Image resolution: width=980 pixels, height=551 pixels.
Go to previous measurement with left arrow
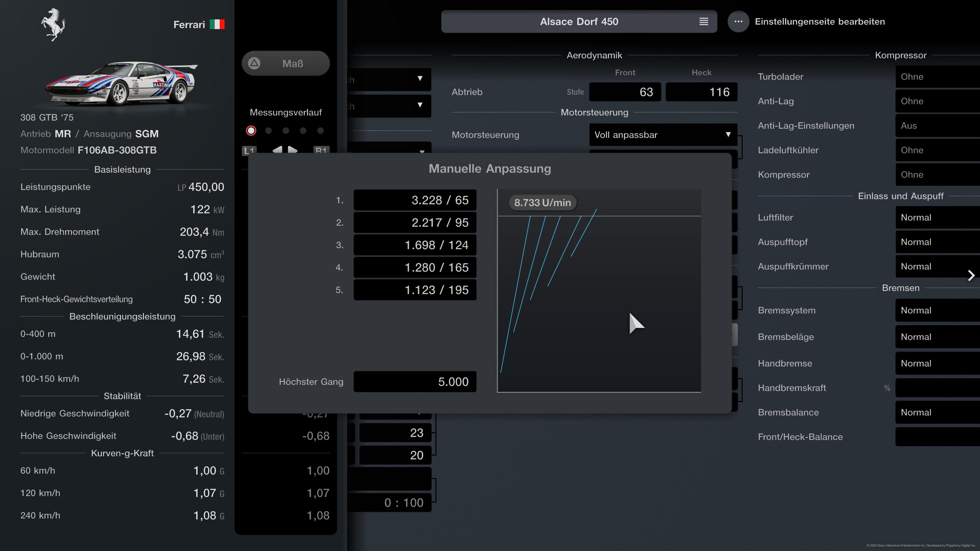[x=277, y=149]
